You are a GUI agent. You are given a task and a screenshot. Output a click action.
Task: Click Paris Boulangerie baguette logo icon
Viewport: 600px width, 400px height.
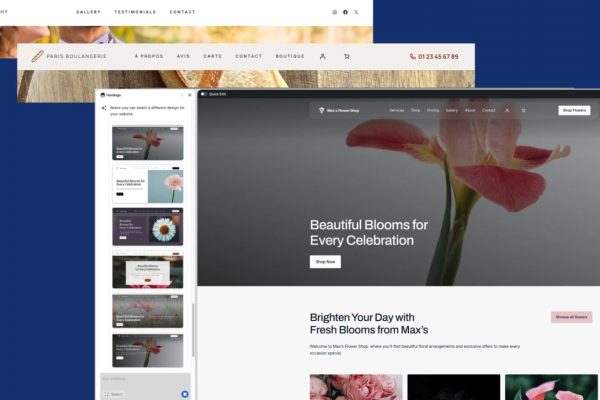[x=38, y=56]
